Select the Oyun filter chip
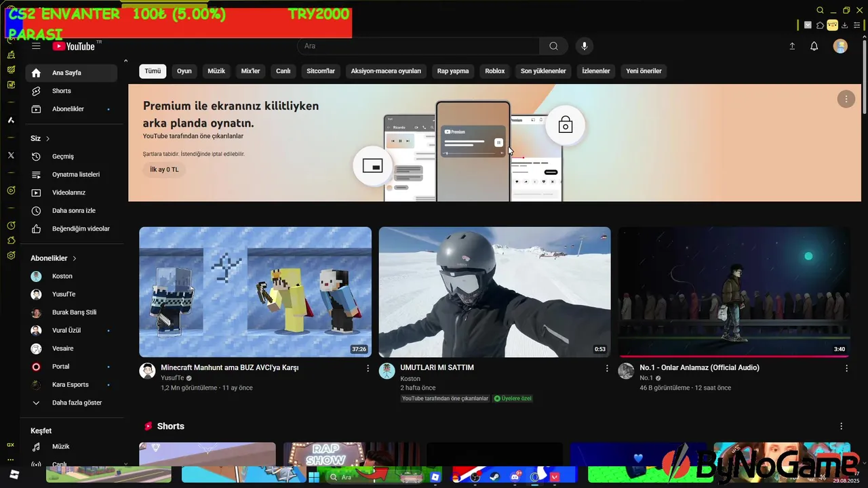This screenshot has height=488, width=868. [184, 71]
